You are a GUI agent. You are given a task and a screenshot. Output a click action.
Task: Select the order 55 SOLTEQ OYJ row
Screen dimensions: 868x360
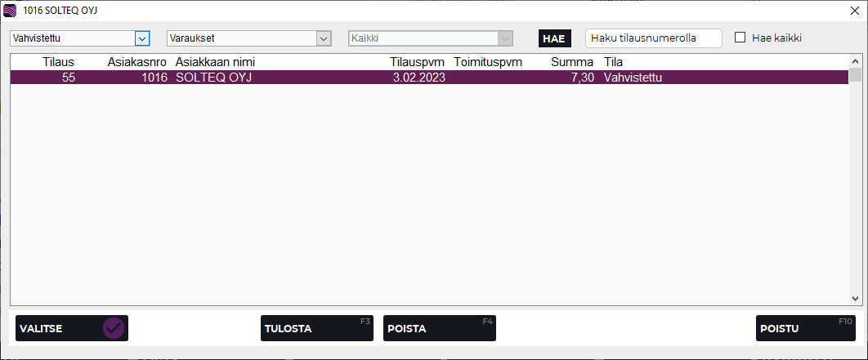(x=409, y=78)
